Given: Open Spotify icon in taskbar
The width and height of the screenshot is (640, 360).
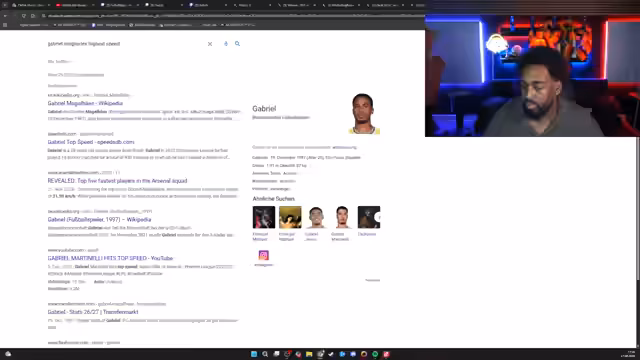Looking at the screenshot, I should point(375,354).
